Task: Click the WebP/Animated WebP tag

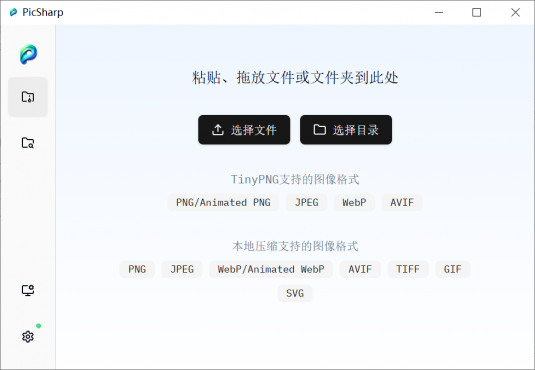Action: point(271,269)
